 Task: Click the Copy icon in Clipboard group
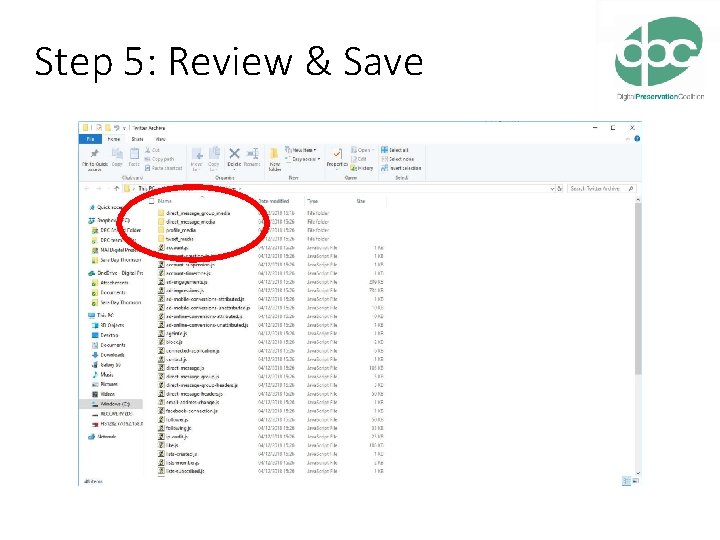117,153
